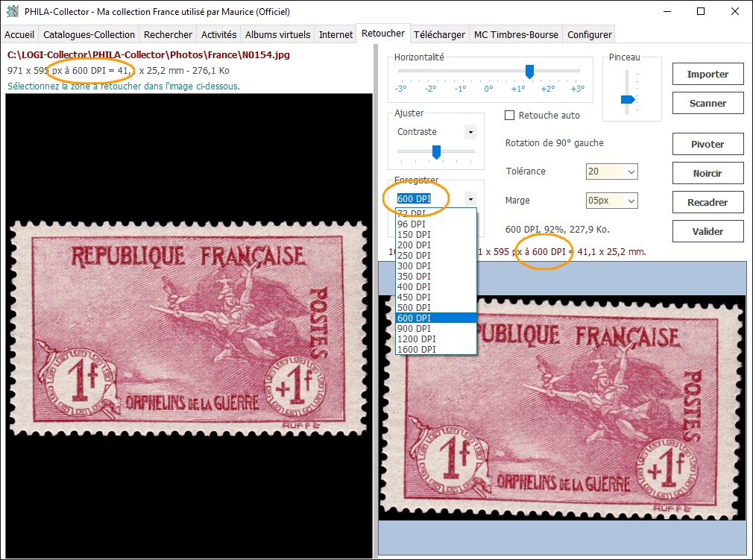
Task: Select 500 DPI in the list
Action: (x=436, y=308)
